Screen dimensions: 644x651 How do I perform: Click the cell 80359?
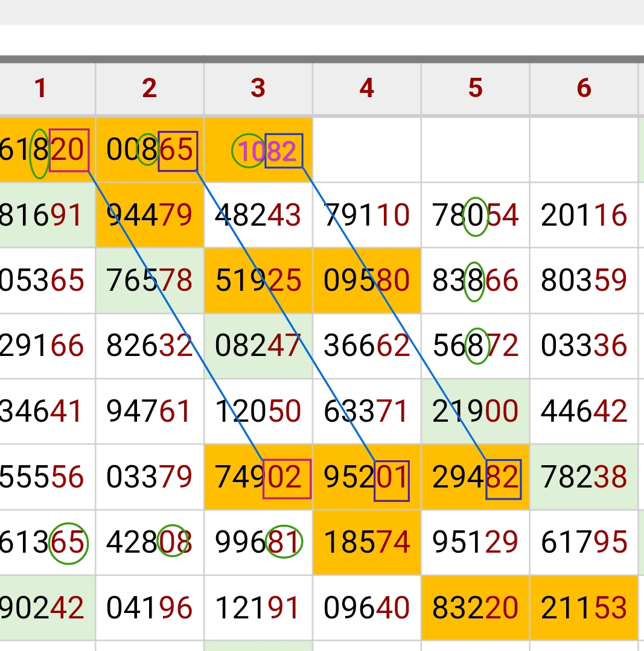tap(584, 280)
